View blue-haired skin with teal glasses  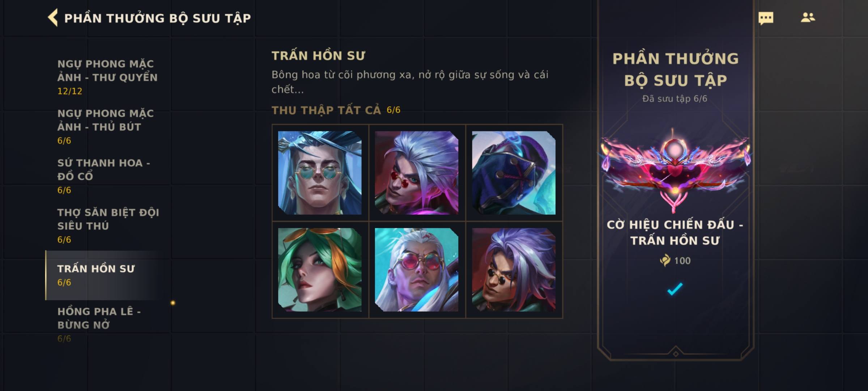[x=320, y=173]
